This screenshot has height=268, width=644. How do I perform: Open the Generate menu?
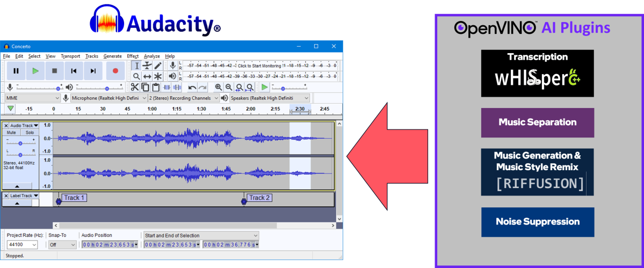(113, 56)
